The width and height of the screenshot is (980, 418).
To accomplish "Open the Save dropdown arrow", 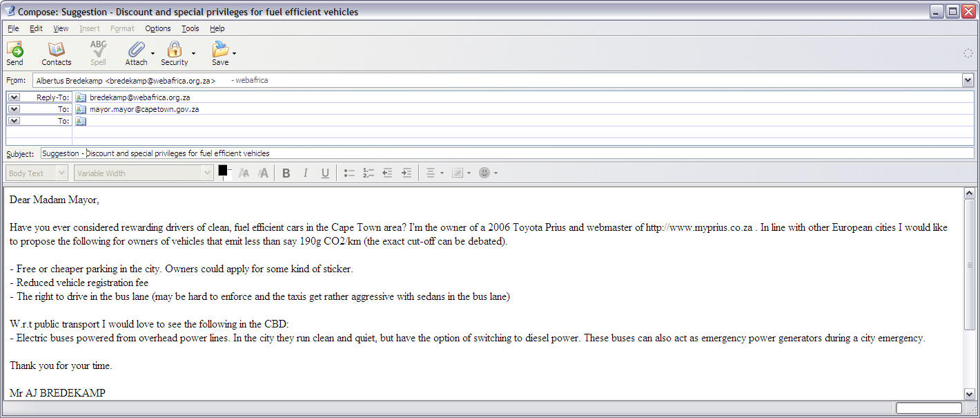I will (235, 53).
